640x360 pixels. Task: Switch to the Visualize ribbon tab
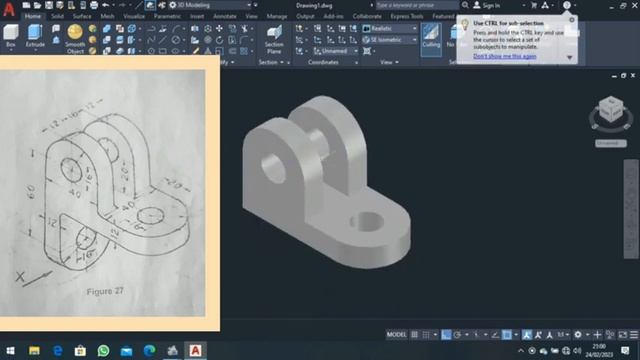(134, 16)
